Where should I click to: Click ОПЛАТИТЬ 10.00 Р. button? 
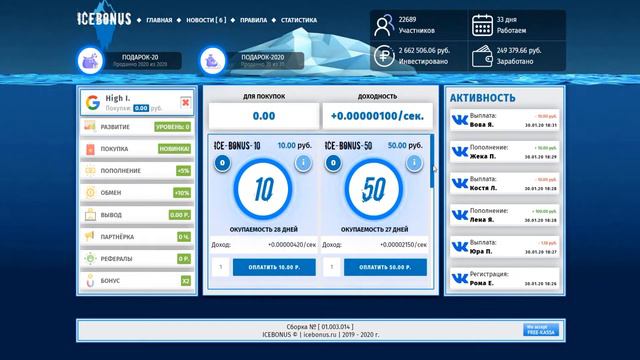click(274, 267)
